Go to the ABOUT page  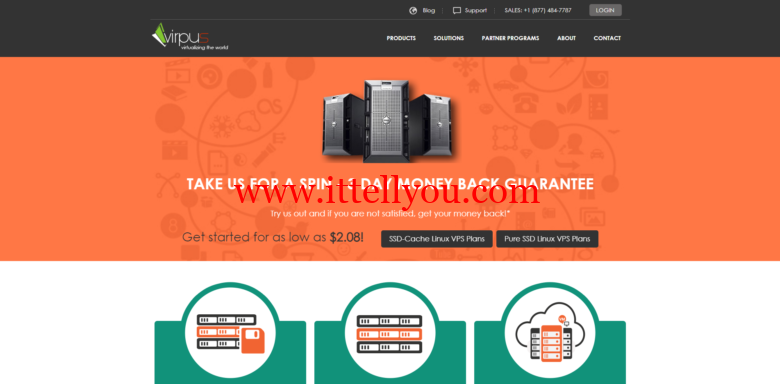(566, 38)
